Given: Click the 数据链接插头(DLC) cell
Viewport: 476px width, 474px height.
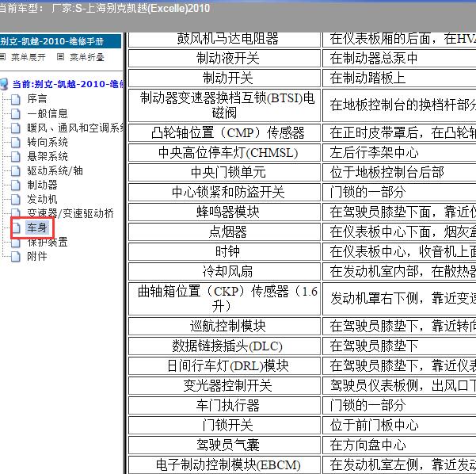Looking at the screenshot, I should click(x=224, y=346).
